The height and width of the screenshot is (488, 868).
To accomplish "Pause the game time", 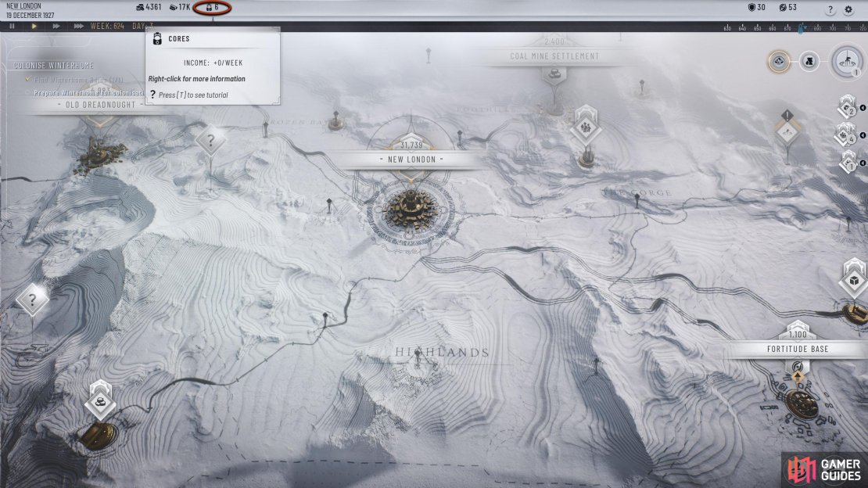I will [12, 26].
